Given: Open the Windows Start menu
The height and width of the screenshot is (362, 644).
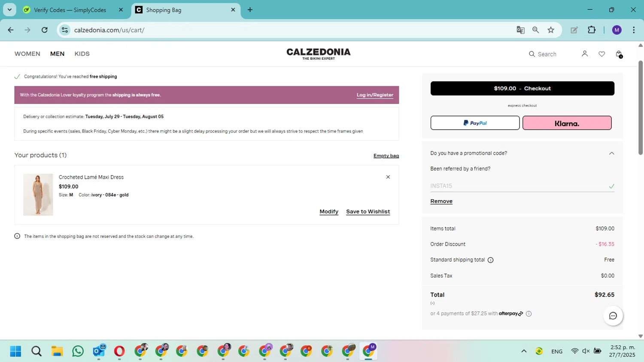Looking at the screenshot, I should (x=15, y=351).
